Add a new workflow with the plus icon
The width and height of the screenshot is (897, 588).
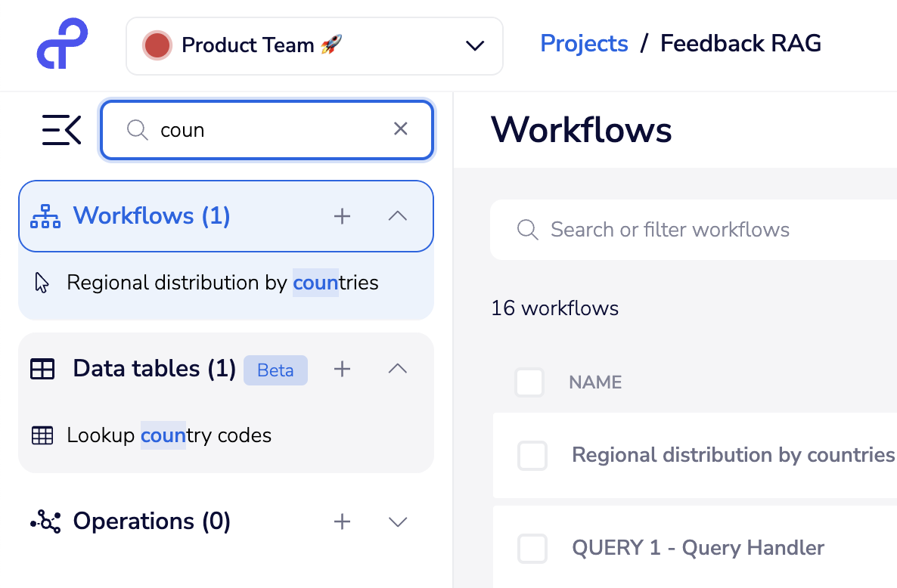coord(343,216)
